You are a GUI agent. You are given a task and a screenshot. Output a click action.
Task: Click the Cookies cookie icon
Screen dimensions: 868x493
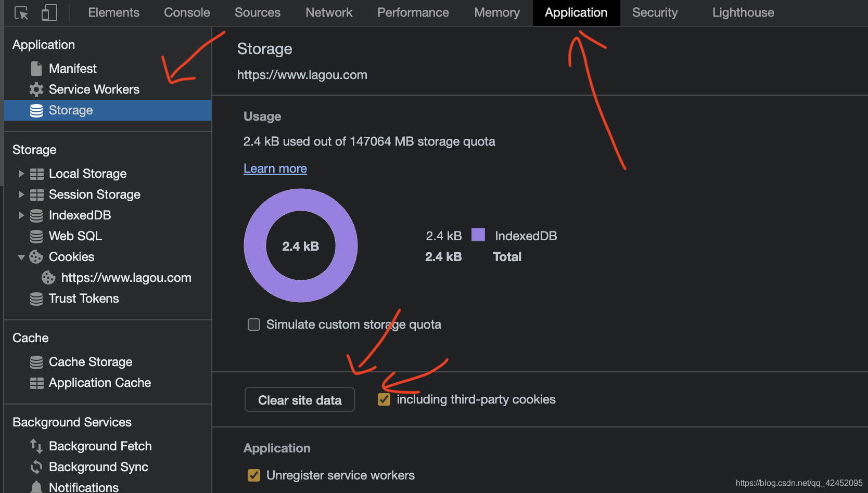(36, 257)
